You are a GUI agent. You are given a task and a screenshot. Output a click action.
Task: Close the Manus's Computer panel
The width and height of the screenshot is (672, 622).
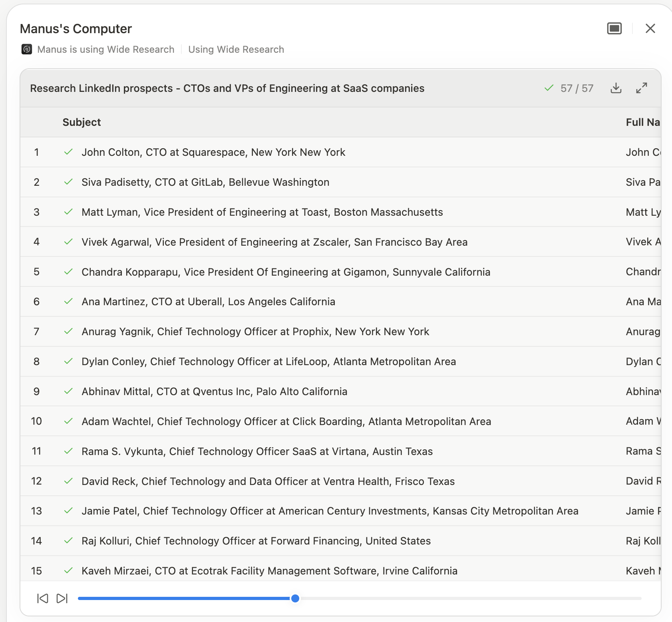650,28
